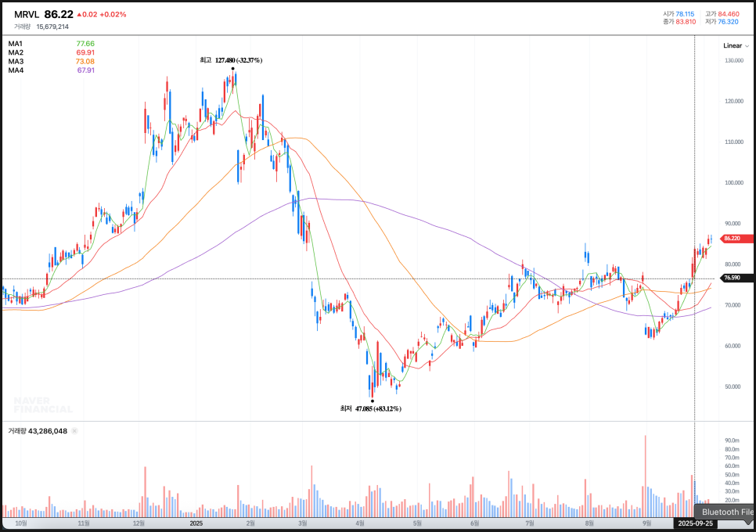Click the MA4 value 67.91
Viewport: 756px width, 532px height.
[x=86, y=70]
